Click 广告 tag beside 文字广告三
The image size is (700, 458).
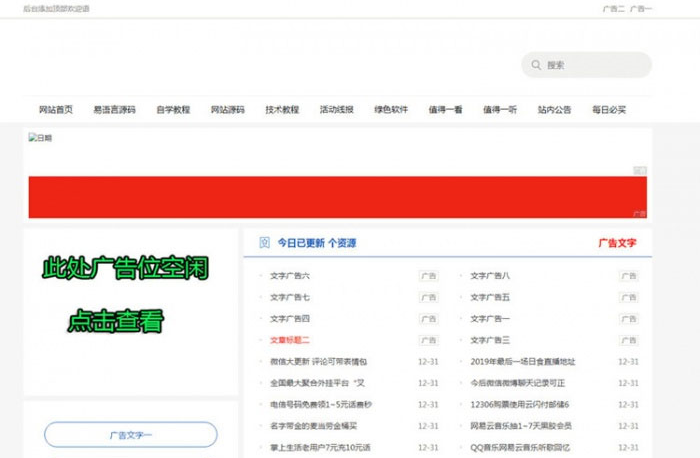tap(629, 340)
